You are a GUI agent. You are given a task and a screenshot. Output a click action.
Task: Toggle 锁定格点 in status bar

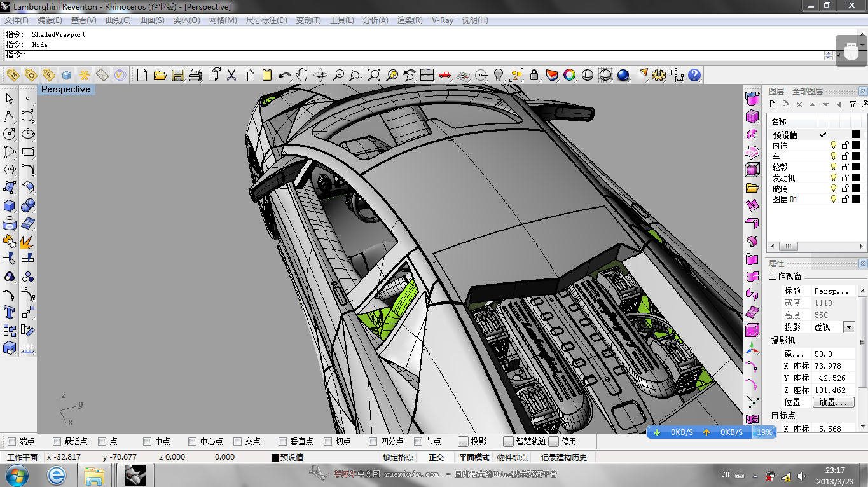(398, 457)
